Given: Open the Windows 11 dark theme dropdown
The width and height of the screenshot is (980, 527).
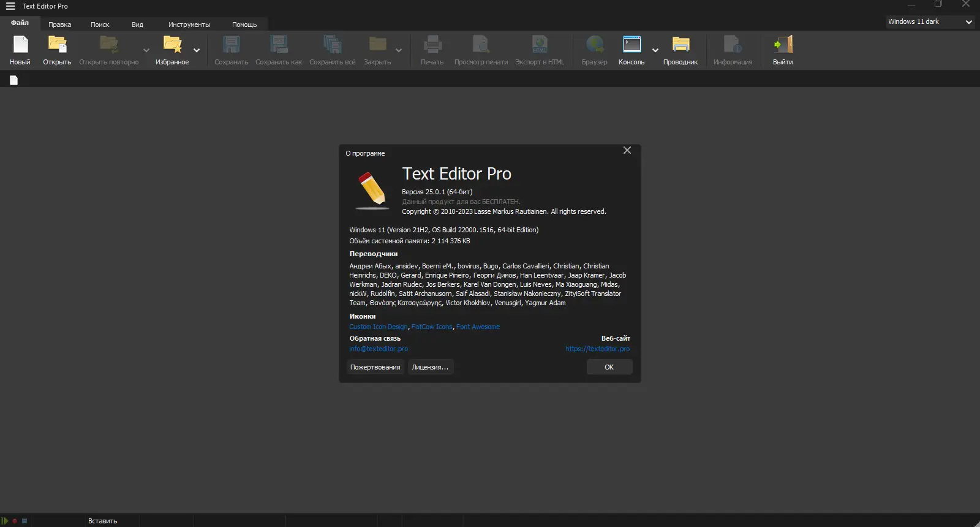Looking at the screenshot, I should tap(930, 21).
